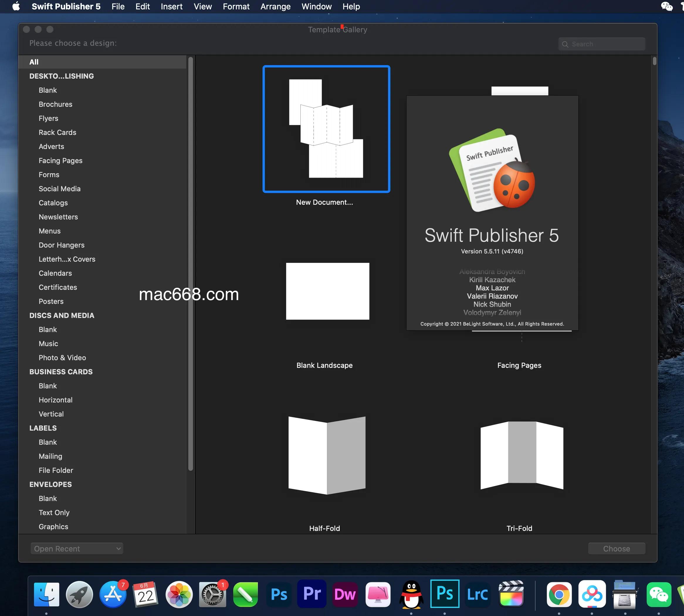Select the New Document template thumbnail
Viewport: 684px width, 616px height.
pos(326,129)
